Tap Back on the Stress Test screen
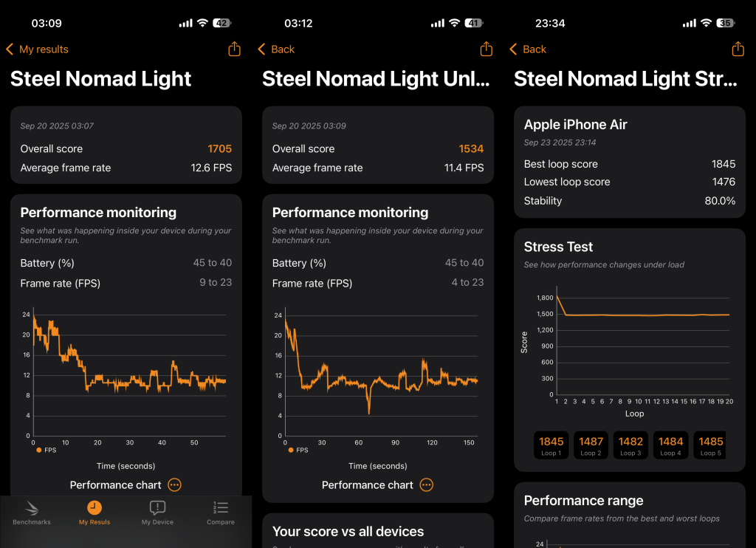 coord(528,49)
